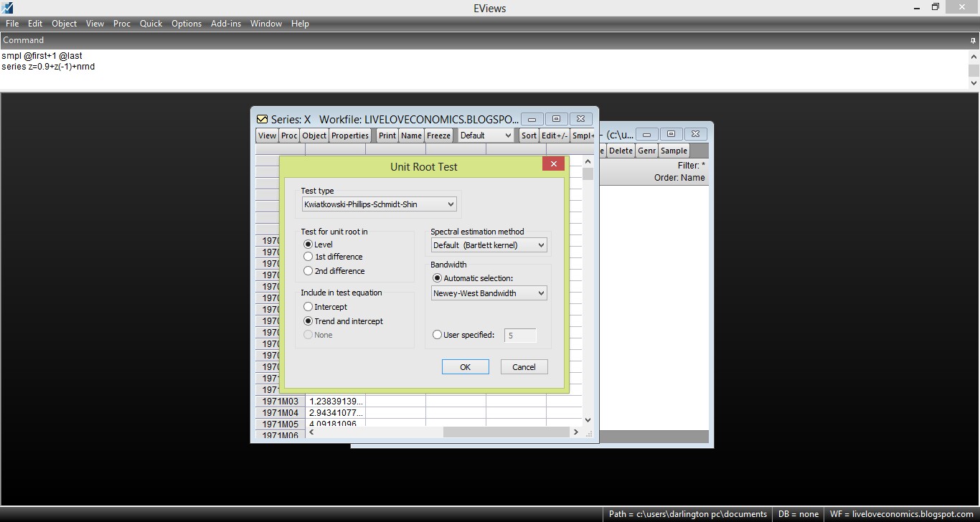Click the Command pane scroll down arrow
The height and width of the screenshot is (522, 980).
(x=974, y=83)
